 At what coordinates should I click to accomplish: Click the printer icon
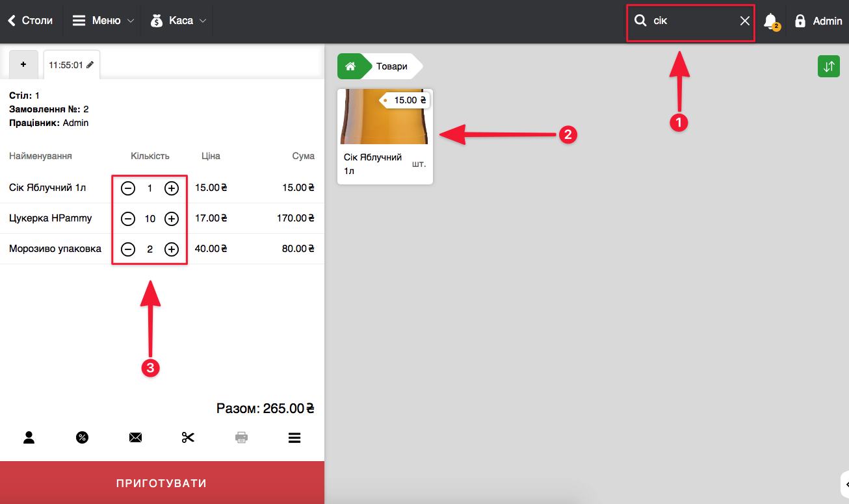[241, 437]
